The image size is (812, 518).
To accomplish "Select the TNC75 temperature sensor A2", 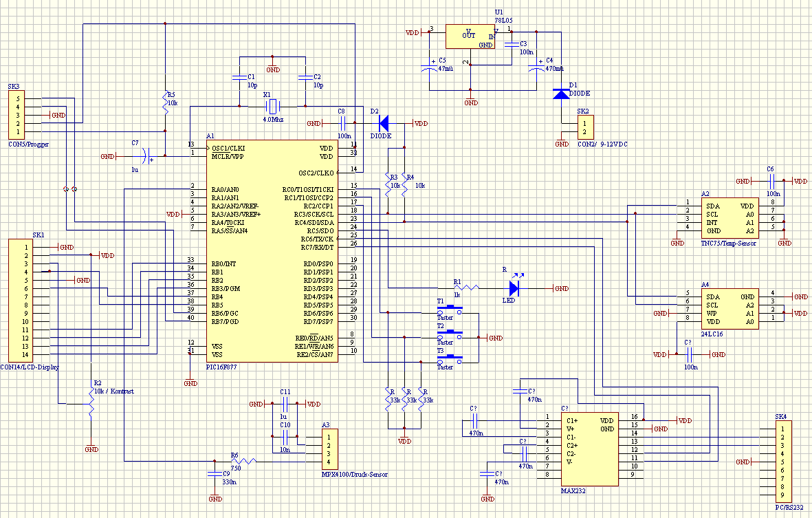I will (730, 218).
